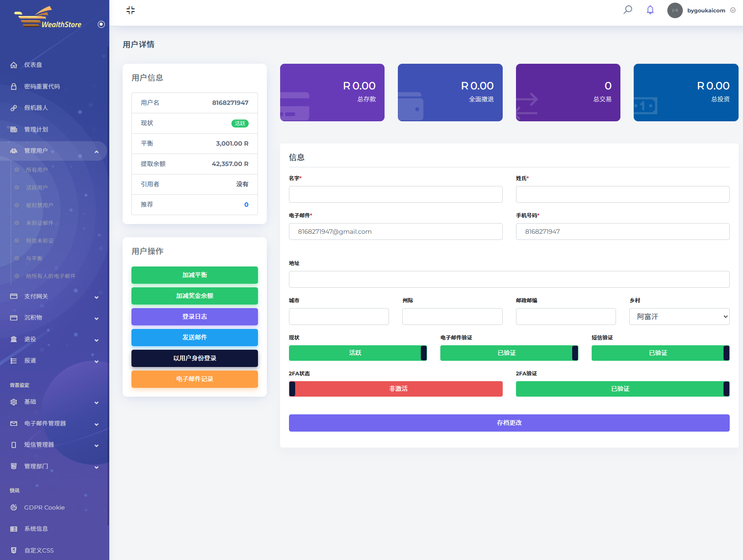Click the 假机器人 link icon

14,108
